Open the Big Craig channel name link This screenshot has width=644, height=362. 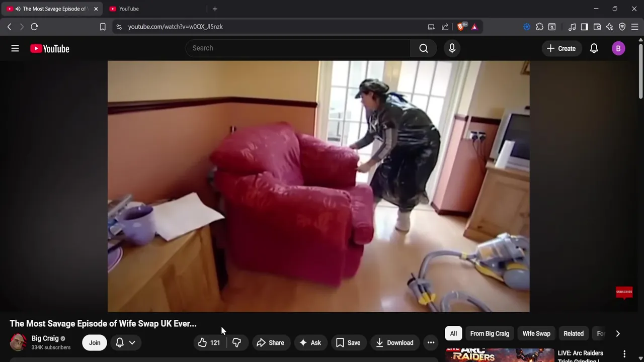coord(45,338)
